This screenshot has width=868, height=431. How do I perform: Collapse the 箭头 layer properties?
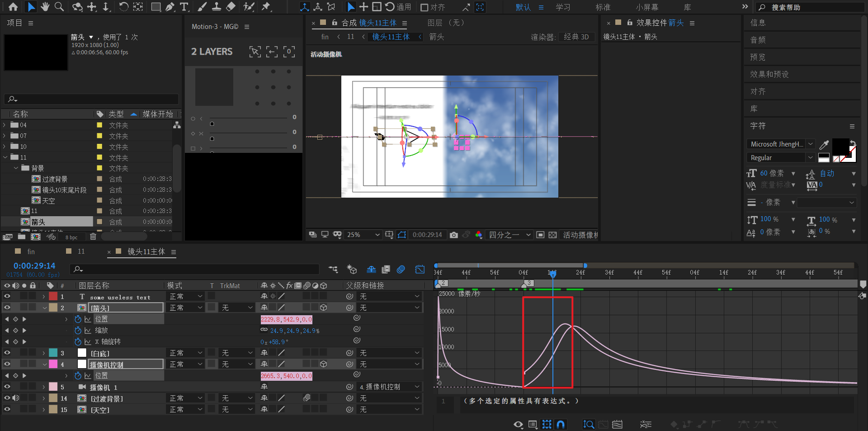click(x=44, y=308)
